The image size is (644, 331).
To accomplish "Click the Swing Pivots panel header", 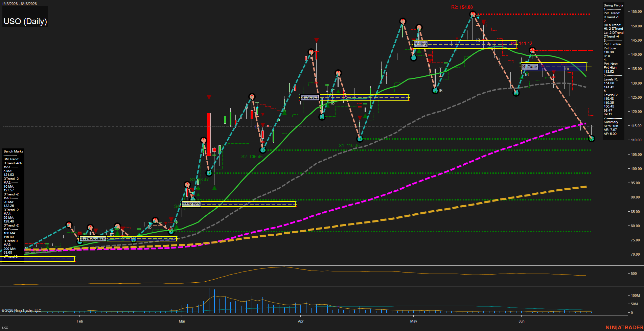I will coord(613,5).
